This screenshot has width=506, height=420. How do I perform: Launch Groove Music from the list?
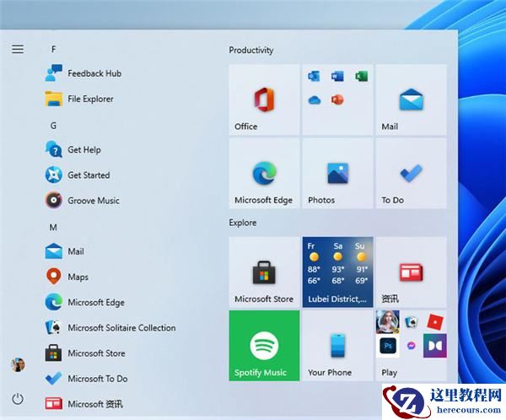coord(83,201)
